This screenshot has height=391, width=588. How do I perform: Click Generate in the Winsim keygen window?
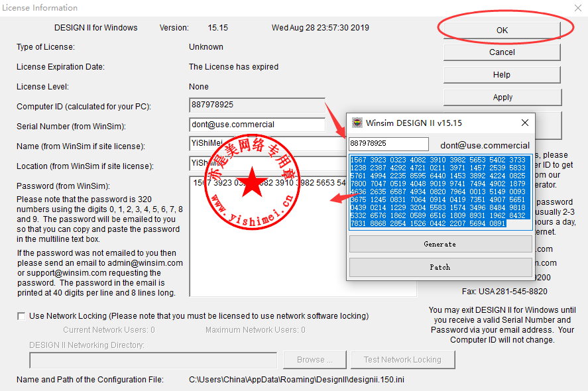[x=440, y=244]
